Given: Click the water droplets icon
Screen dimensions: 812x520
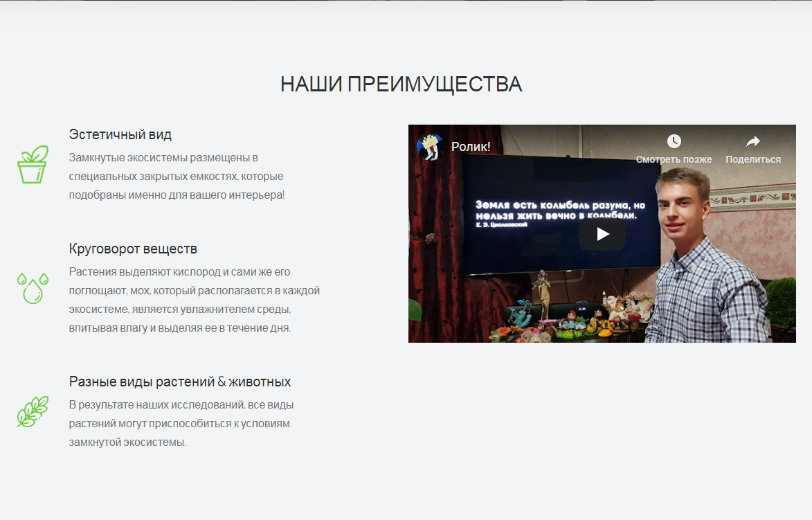Looking at the screenshot, I should [33, 288].
